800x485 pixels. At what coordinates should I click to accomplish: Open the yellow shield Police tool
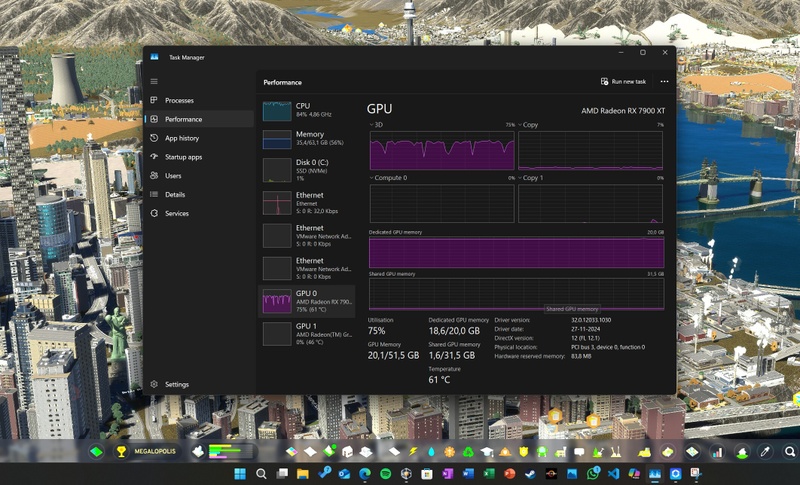(x=523, y=452)
